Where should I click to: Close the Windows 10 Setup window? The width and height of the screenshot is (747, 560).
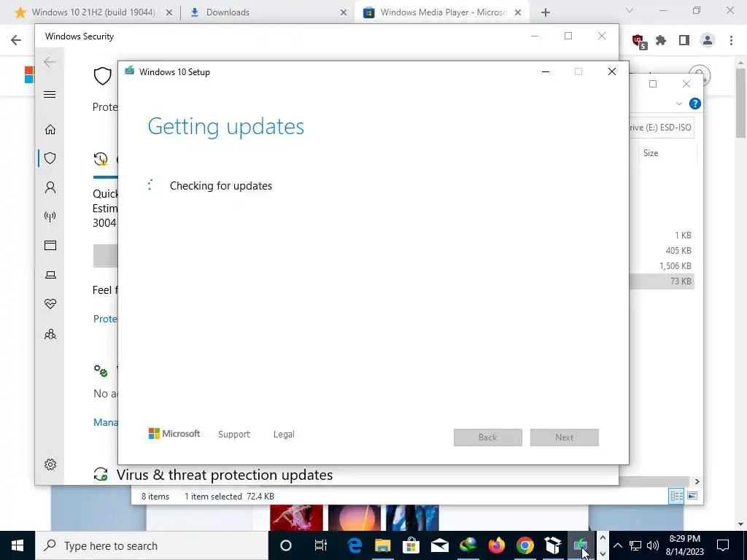(612, 72)
